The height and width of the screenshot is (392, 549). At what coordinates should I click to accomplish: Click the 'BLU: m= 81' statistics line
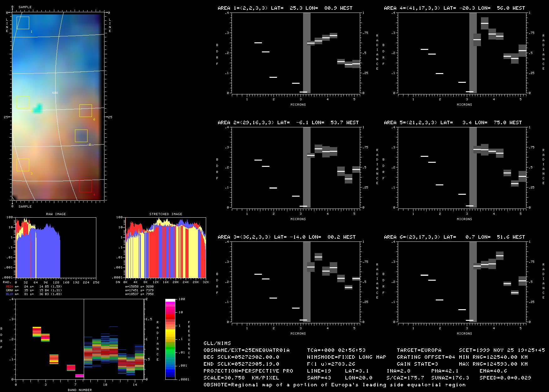click(34, 294)
